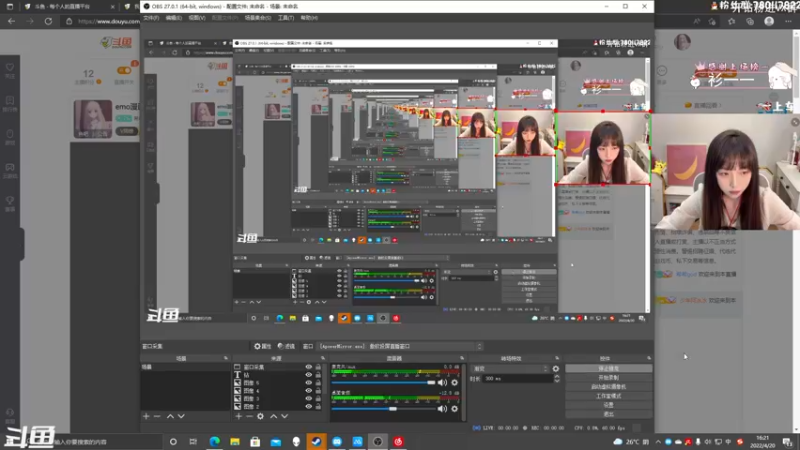Open source filters (滤镜) in OBS toolbar
The height and width of the screenshot is (450, 800).
286,346
